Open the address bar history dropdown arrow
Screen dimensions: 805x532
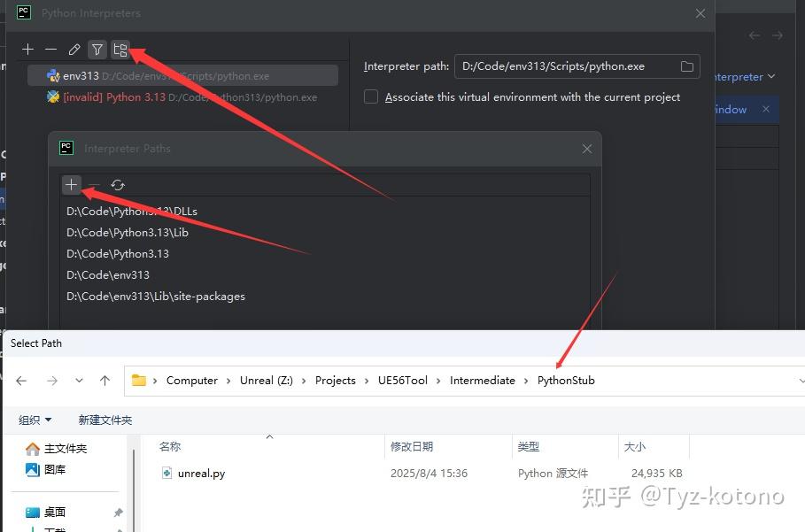click(80, 379)
